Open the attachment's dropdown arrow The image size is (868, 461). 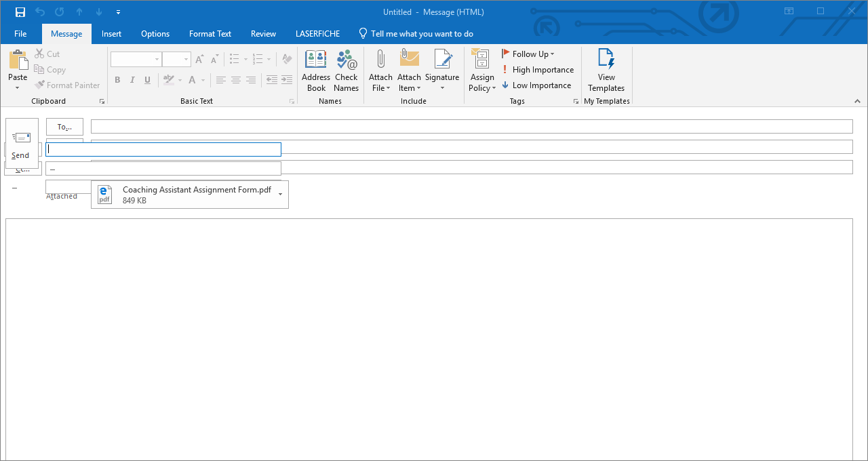coord(280,195)
